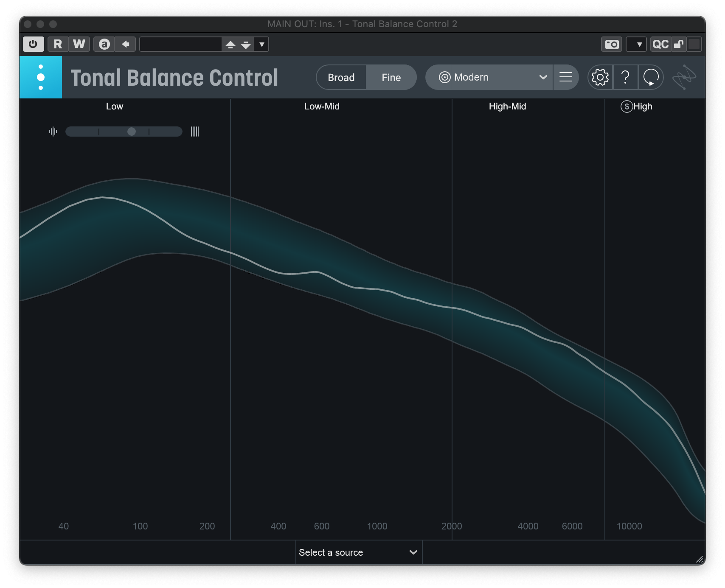Open the Modern target curve dropdown
The width and height of the screenshot is (725, 588).
pos(489,77)
